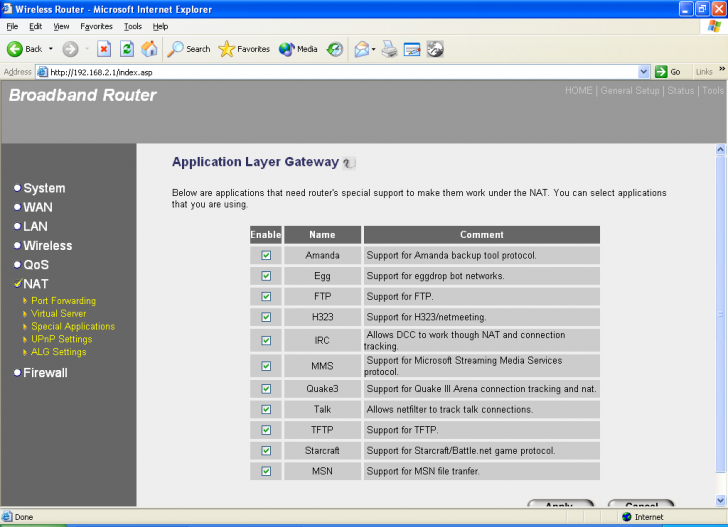Uncheck the Talk enable checkbox
This screenshot has width=728, height=527.
point(266,410)
